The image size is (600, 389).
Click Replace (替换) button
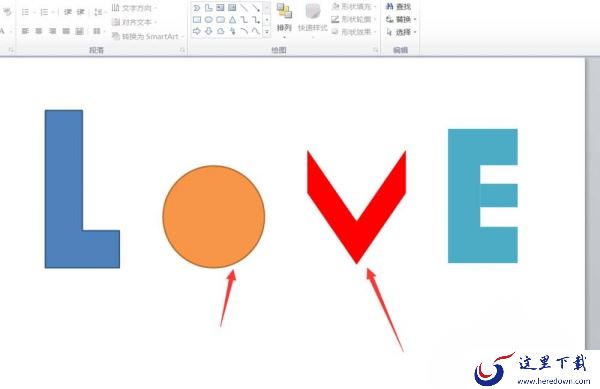click(x=401, y=19)
